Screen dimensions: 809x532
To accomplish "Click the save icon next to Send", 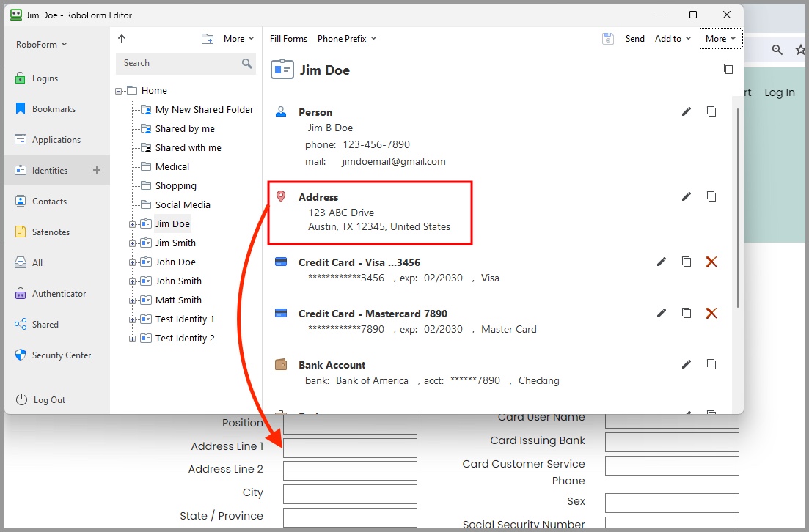I will coord(608,39).
